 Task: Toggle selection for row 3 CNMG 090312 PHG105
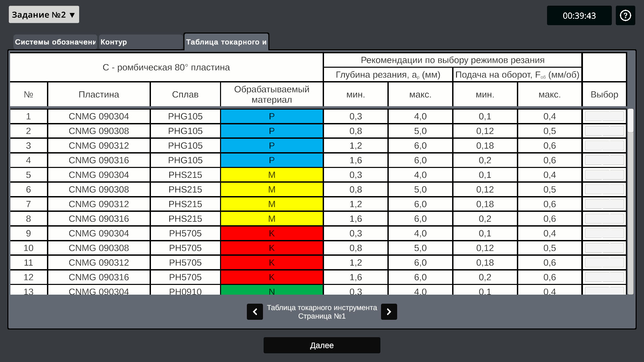pyautogui.click(x=604, y=145)
